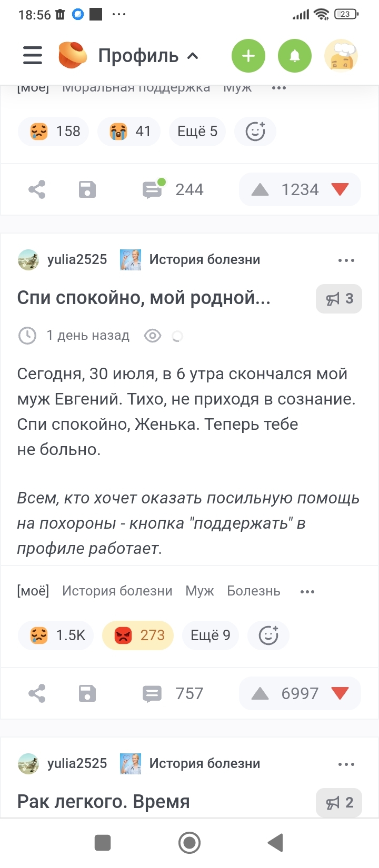This screenshot has width=379, height=868.
Task: Open 757 comments on the post
Action: coord(173,693)
